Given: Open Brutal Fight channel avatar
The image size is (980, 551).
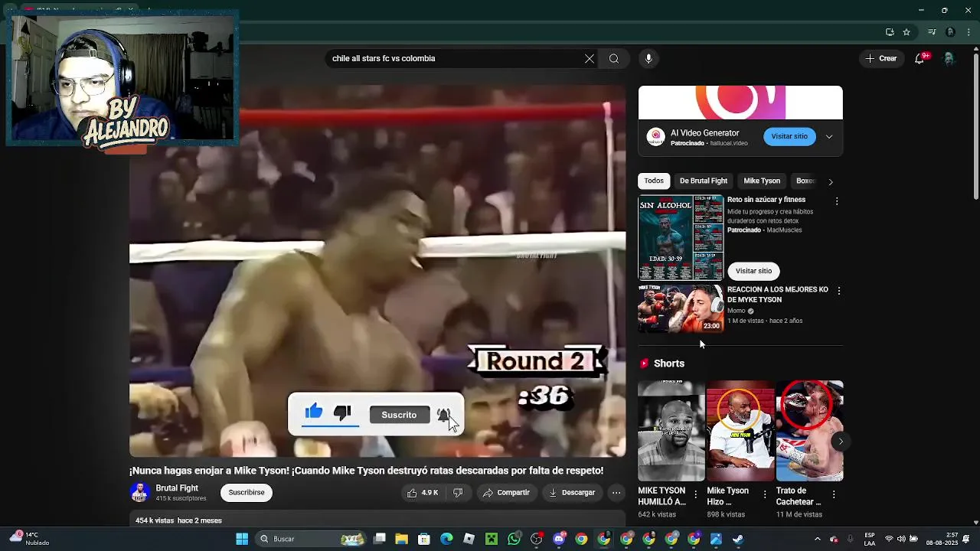Looking at the screenshot, I should coord(139,492).
